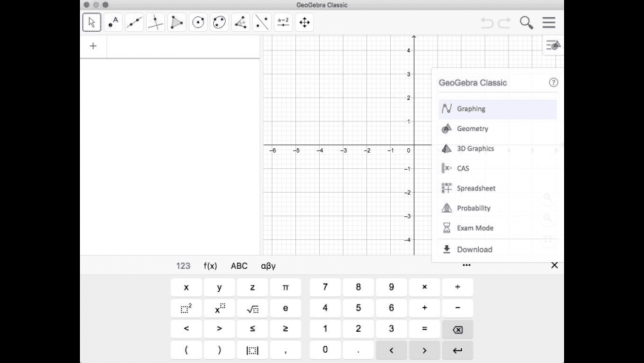
Task: Tap the 7 key
Action: point(325,287)
